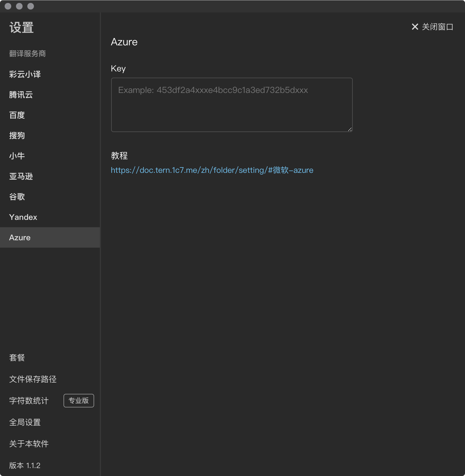The width and height of the screenshot is (465, 476).
Task: Select 亚马逊 provider in sidebar
Action: pyautogui.click(x=21, y=177)
